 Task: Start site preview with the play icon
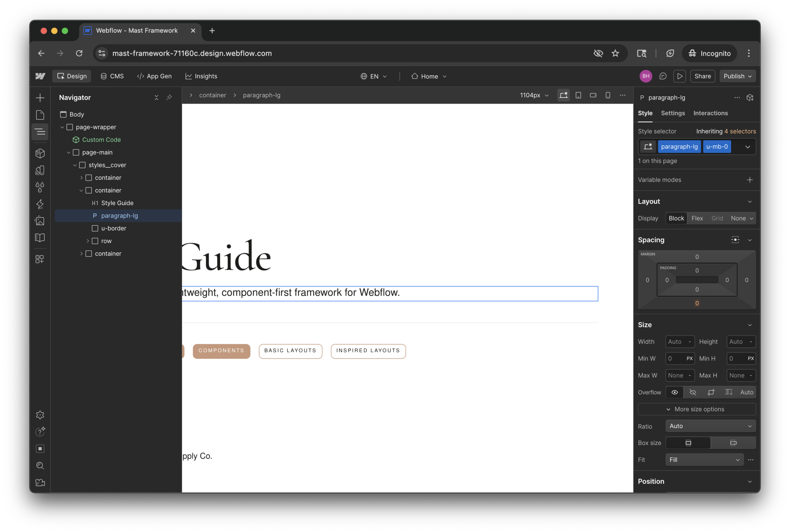pos(680,76)
